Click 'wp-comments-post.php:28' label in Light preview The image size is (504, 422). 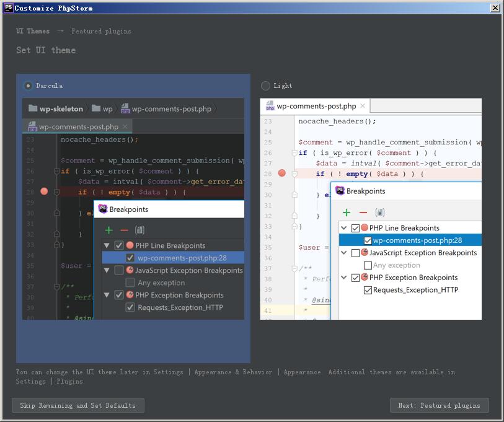coord(417,240)
